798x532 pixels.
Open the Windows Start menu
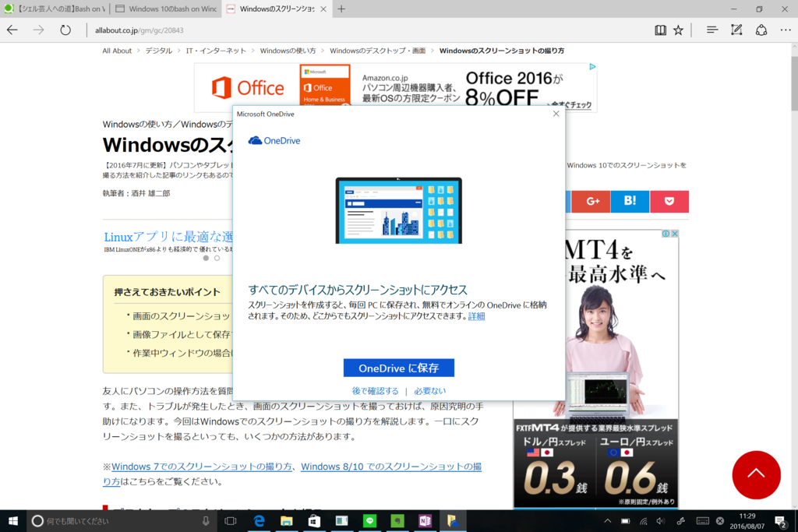[12, 521]
